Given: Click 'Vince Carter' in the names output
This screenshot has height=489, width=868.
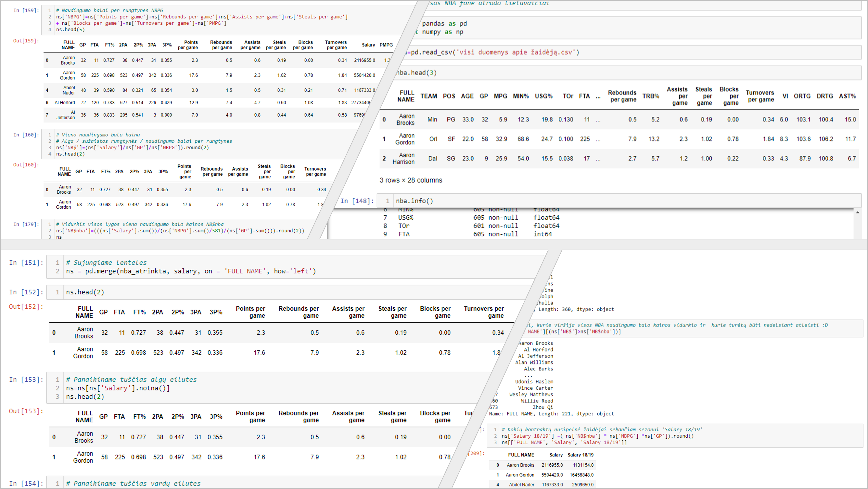Looking at the screenshot, I should [x=535, y=388].
